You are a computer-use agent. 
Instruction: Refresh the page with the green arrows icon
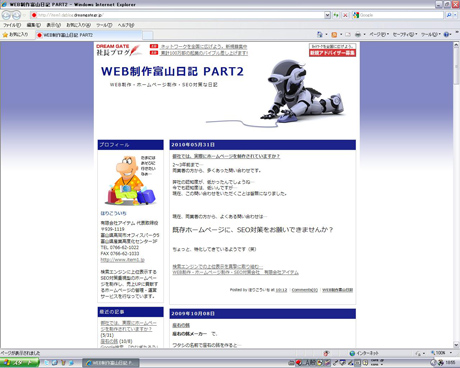coord(336,15)
